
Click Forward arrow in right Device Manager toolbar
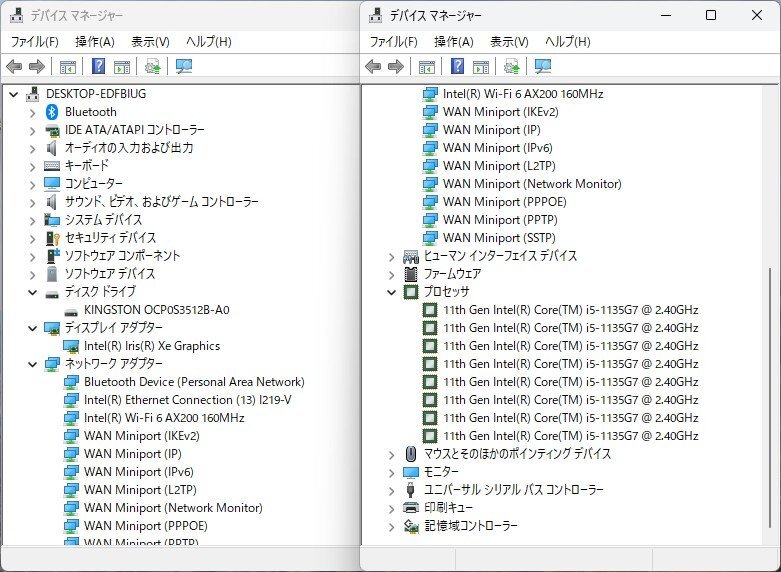tap(396, 66)
